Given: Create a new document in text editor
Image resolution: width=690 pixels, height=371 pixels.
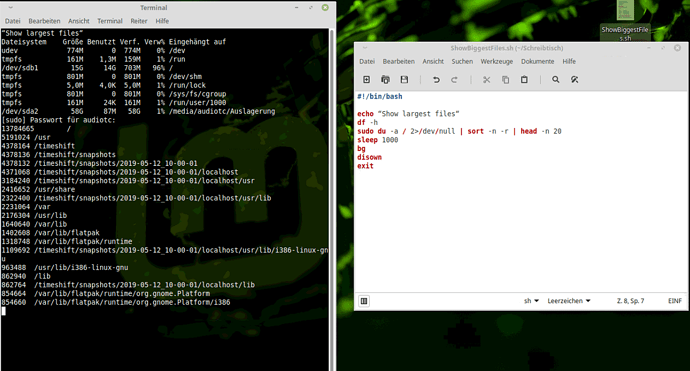Looking at the screenshot, I should point(366,80).
